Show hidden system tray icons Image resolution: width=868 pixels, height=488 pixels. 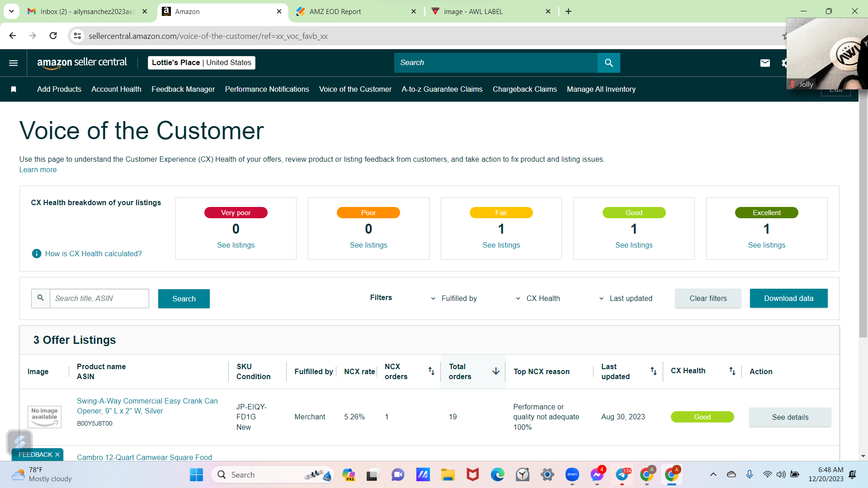tap(713, 474)
